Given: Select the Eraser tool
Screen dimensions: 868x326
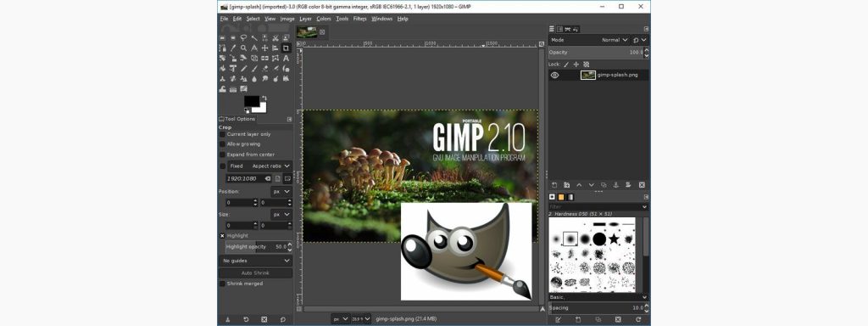Looking at the screenshot, I should pos(264,68).
